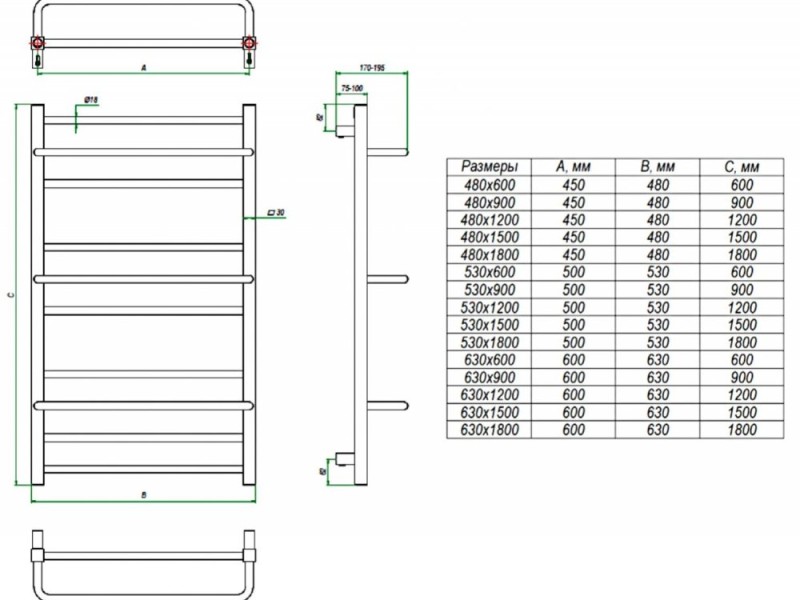Select the "530x1200" size cell

pyautogui.click(x=489, y=307)
